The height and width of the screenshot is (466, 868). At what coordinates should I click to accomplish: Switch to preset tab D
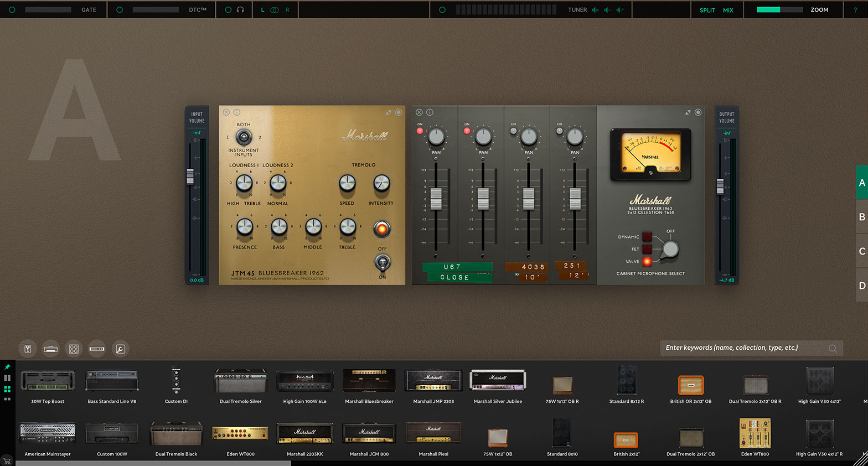(x=861, y=286)
